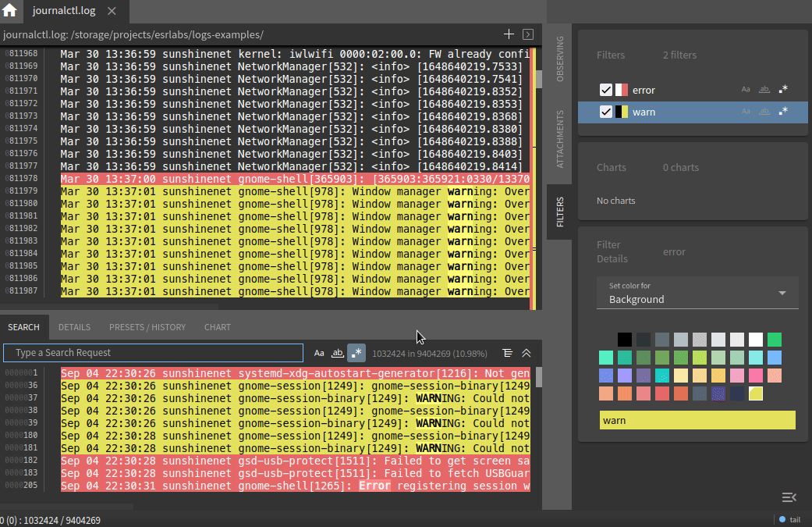
Task: Select 'Error registering session' search result
Action: click(x=295, y=486)
